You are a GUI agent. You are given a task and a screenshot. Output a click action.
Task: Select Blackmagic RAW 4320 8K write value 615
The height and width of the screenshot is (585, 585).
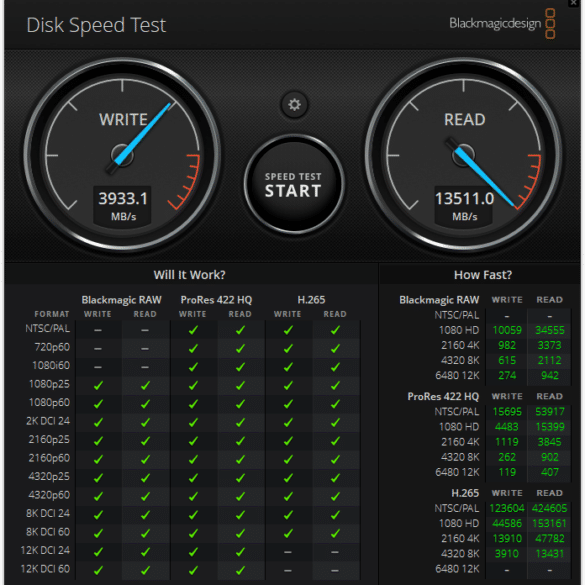(x=507, y=360)
